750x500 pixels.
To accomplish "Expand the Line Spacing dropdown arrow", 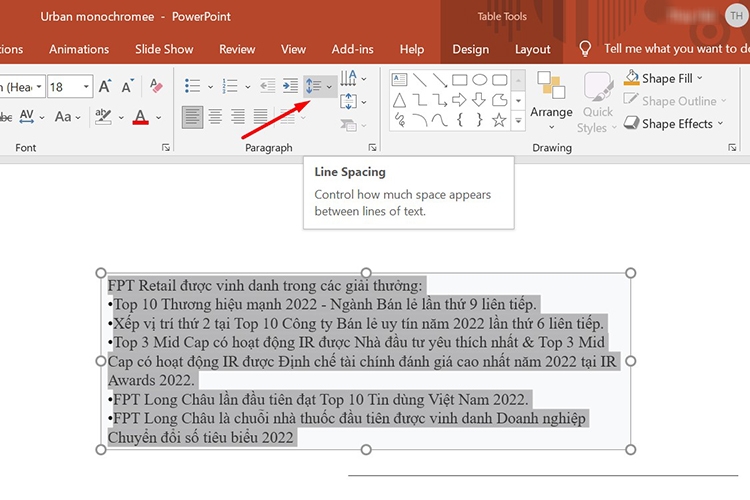I will coord(329,87).
